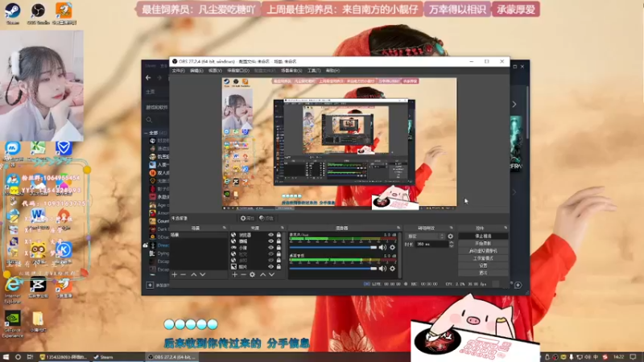Click the transition duration 时长 input field

coord(431,245)
